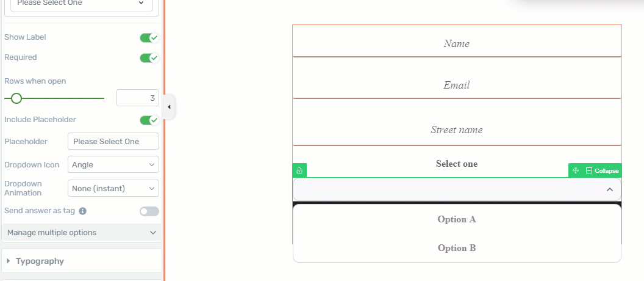Viewport: 644px width, 281px height.
Task: Open the Dropdown Icon Angle selector
Action: point(113,164)
